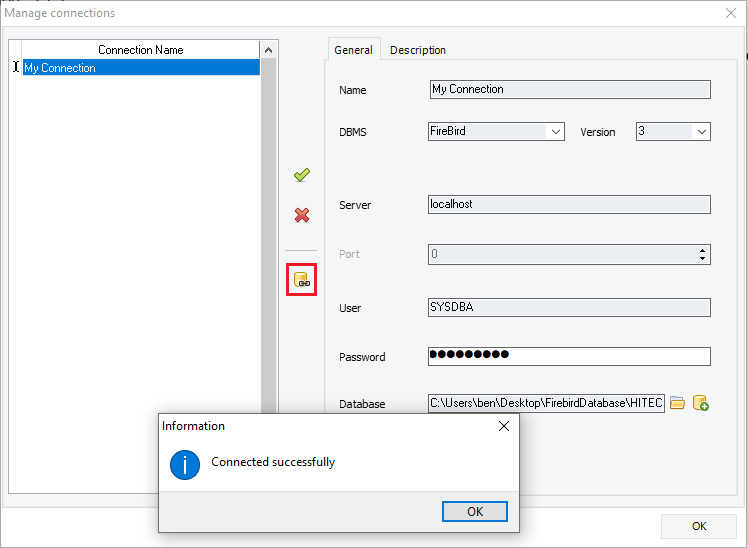Click the Server localhost field
The height and width of the screenshot is (548, 748).
[x=569, y=205]
